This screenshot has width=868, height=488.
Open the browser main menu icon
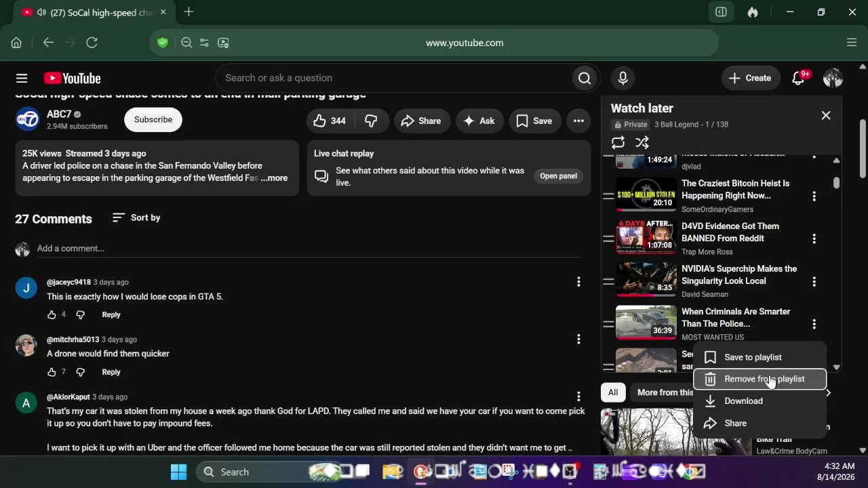tap(852, 43)
